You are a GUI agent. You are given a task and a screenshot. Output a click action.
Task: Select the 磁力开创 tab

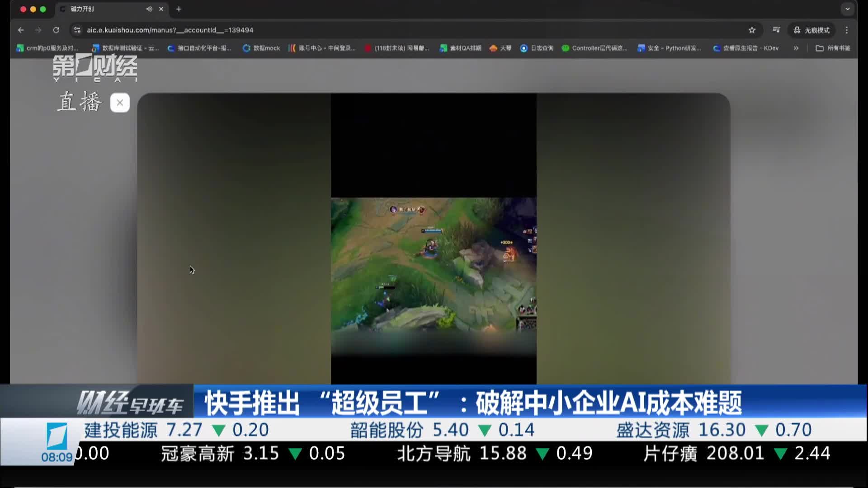(x=112, y=9)
